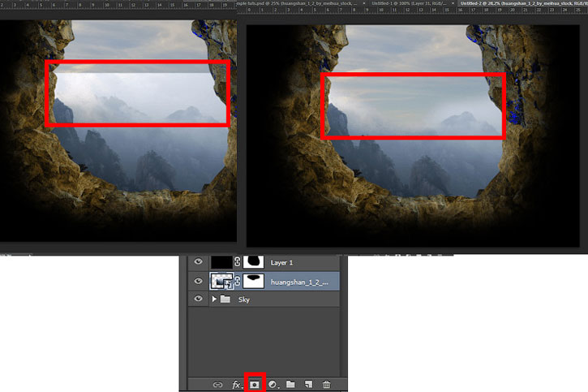Viewport: 588px width, 392px height.
Task: Click chain link icon on huangshan layer
Action: [238, 281]
